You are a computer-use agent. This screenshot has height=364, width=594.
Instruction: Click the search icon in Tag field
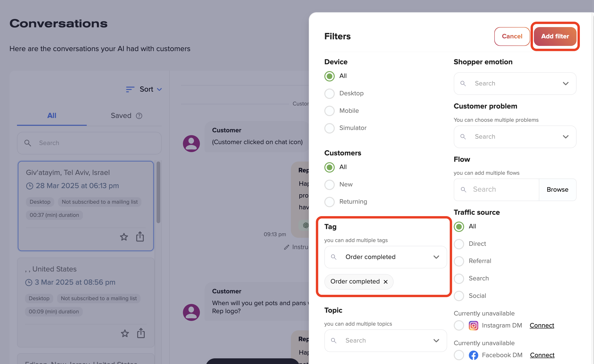[334, 257]
